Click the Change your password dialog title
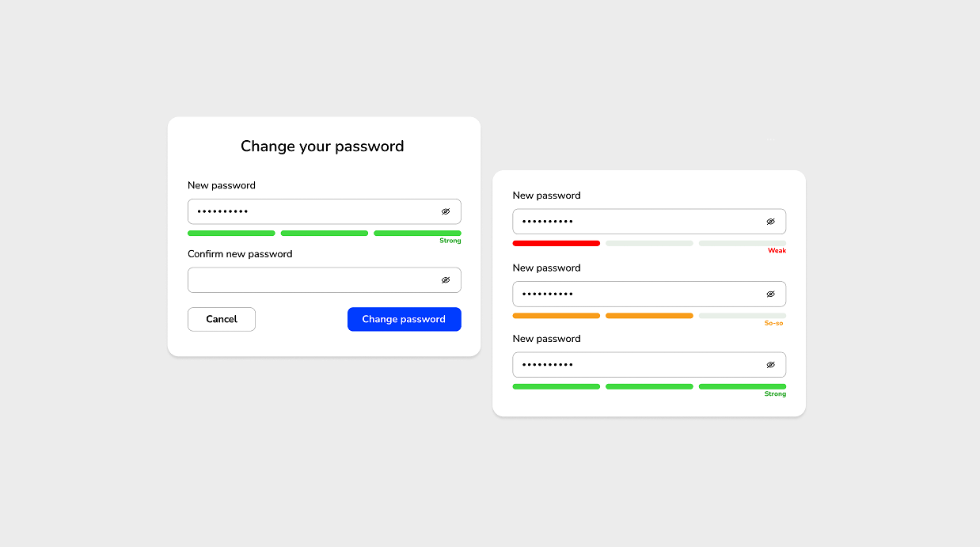The width and height of the screenshot is (980, 547). 322,146
